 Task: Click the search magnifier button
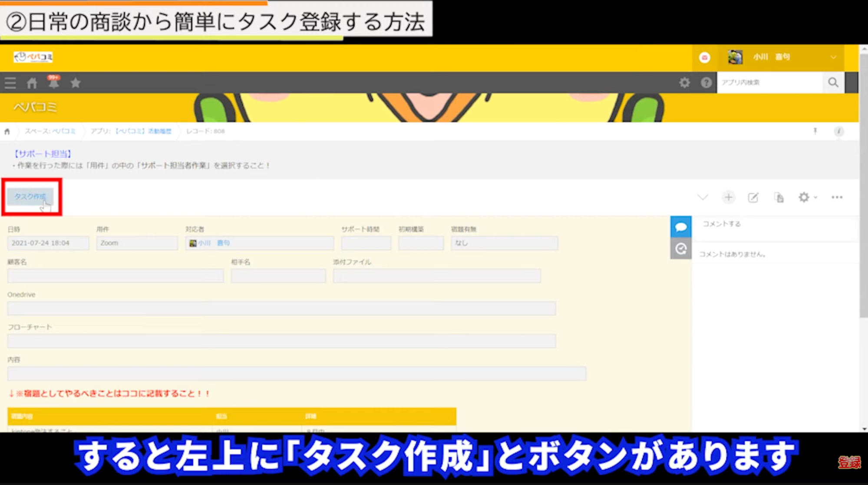click(833, 82)
